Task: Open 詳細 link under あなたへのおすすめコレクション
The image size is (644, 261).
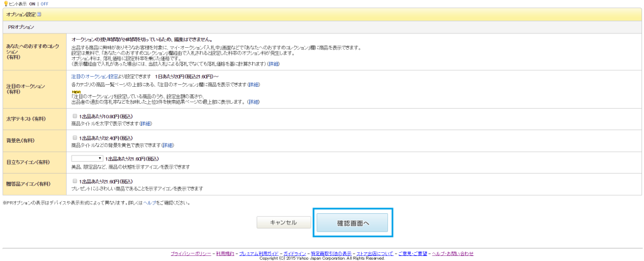Action: click(x=274, y=64)
